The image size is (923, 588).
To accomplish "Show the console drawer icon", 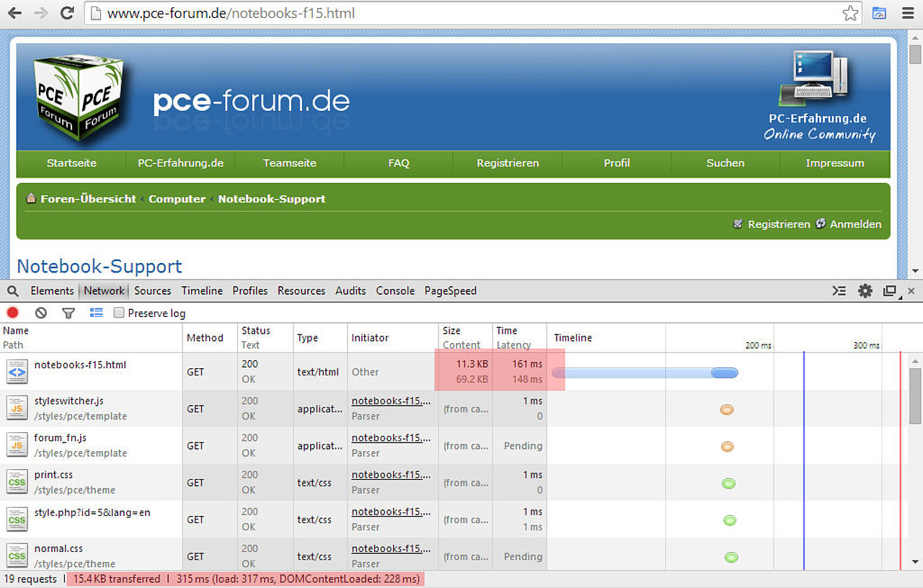I will [x=839, y=291].
